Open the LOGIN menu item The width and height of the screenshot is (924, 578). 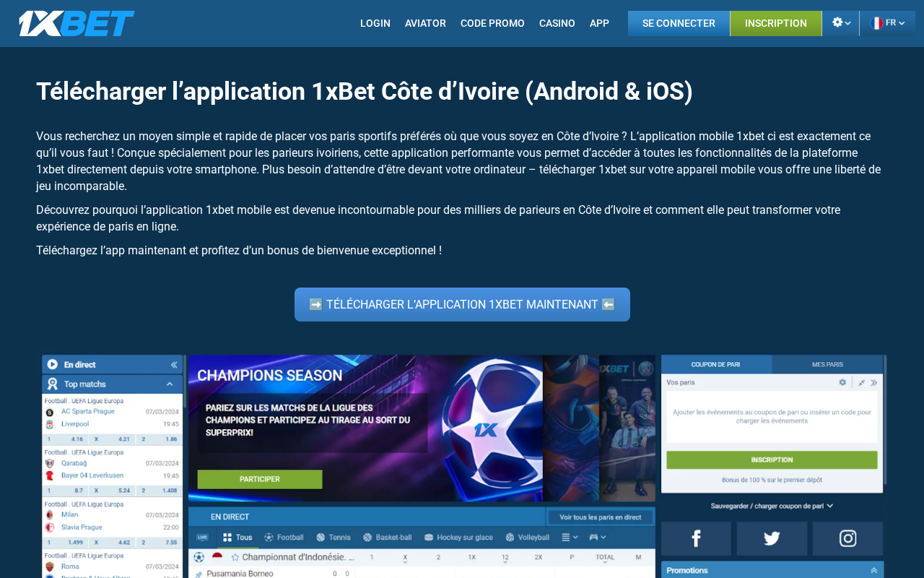coord(375,23)
